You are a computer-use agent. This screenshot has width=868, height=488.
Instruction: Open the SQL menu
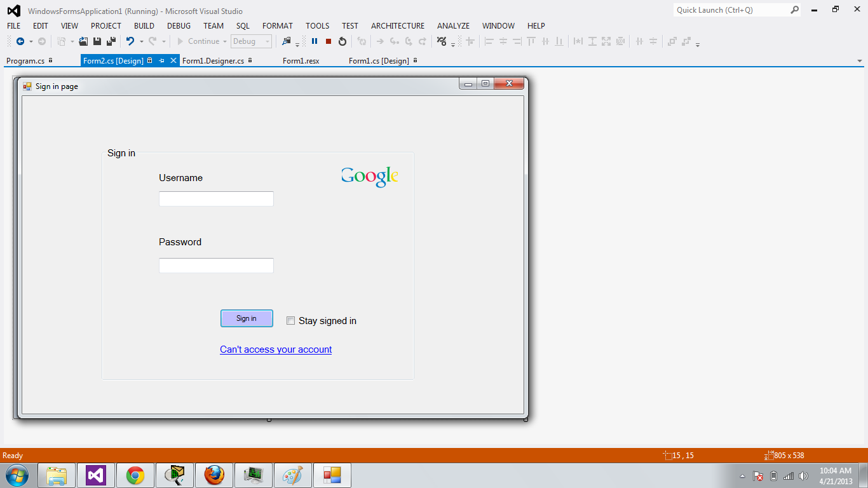click(242, 26)
